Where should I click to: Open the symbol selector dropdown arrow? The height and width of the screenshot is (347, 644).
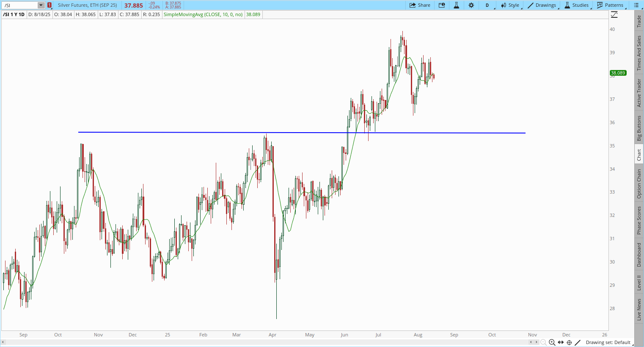[41, 6]
